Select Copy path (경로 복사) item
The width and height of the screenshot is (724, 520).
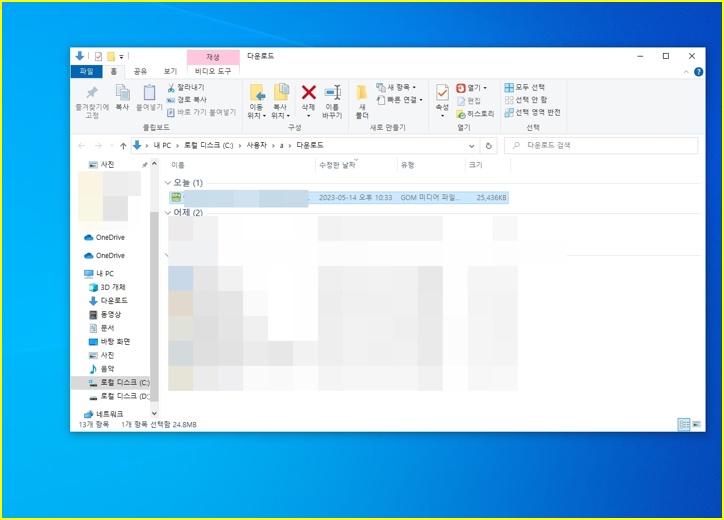(x=187, y=100)
